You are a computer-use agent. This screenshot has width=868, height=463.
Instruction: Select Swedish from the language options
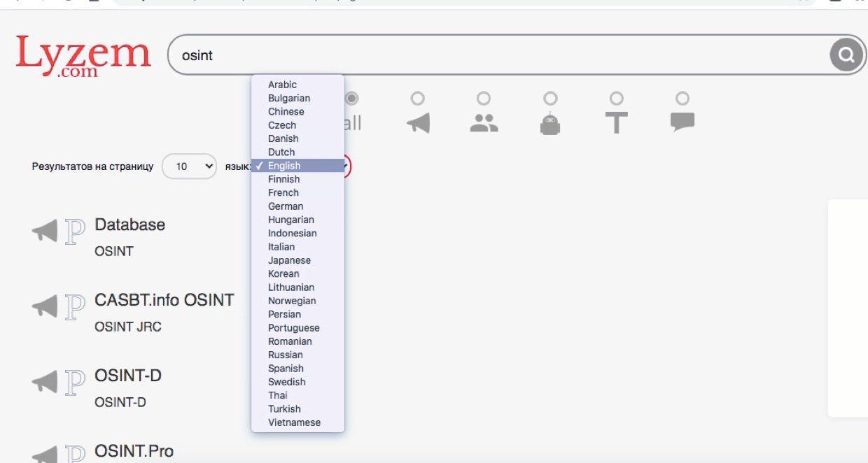tap(297, 382)
